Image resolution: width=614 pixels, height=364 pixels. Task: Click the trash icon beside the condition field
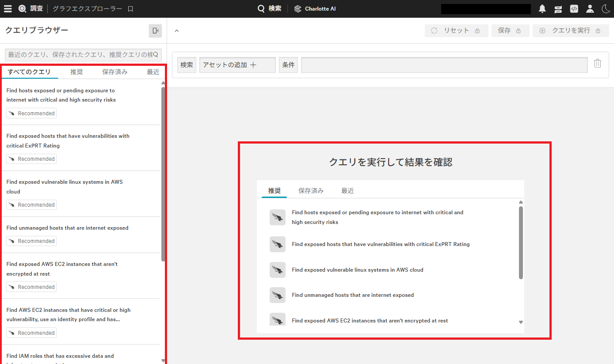pos(598,63)
